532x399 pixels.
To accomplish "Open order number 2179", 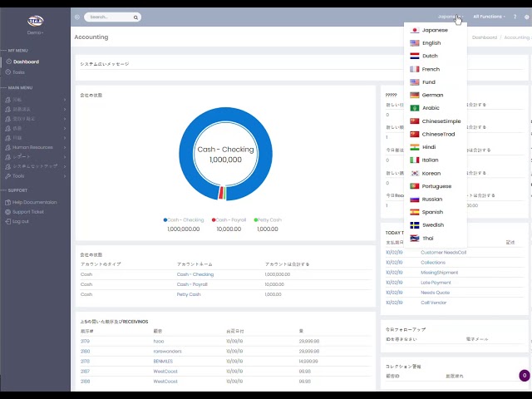I will pos(85,342).
